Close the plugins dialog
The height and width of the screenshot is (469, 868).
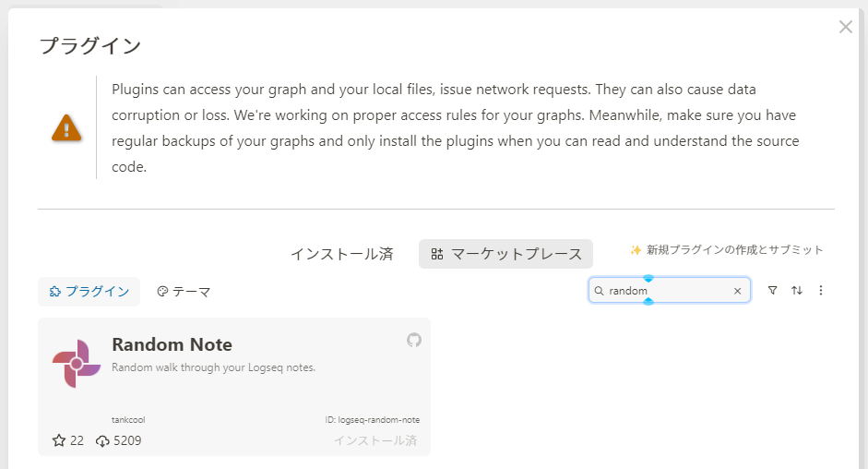pyautogui.click(x=845, y=27)
